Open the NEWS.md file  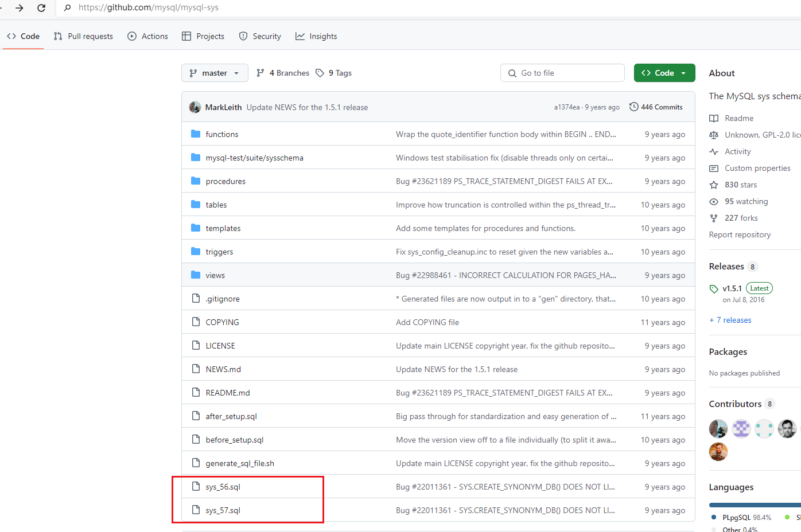(223, 369)
